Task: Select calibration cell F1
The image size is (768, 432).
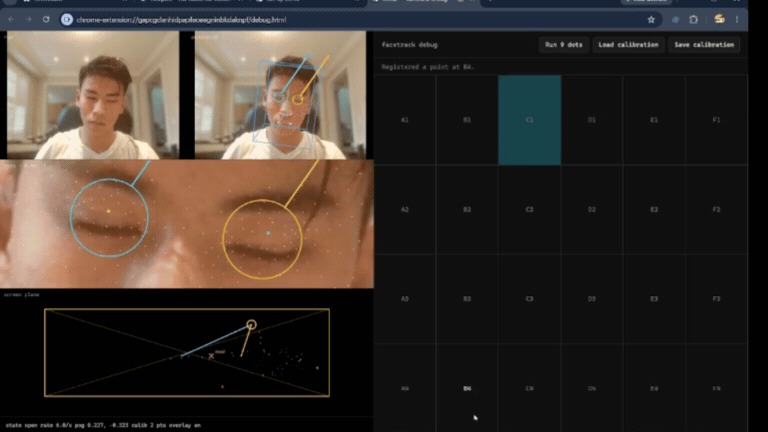Action: (x=716, y=120)
